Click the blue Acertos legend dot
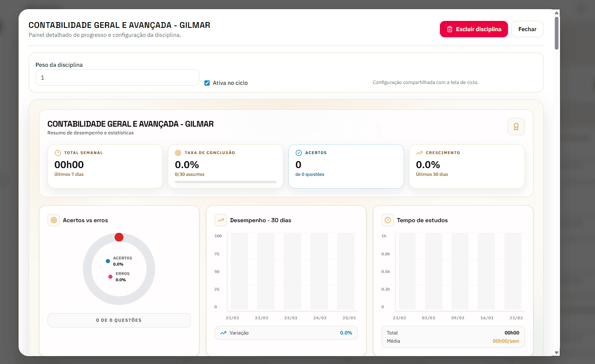The width and height of the screenshot is (595, 364). [108, 261]
